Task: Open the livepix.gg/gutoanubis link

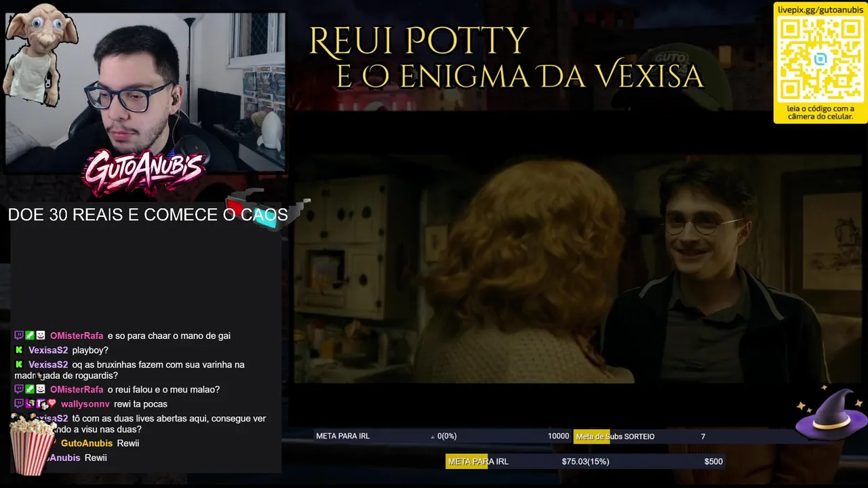Action: tap(821, 9)
